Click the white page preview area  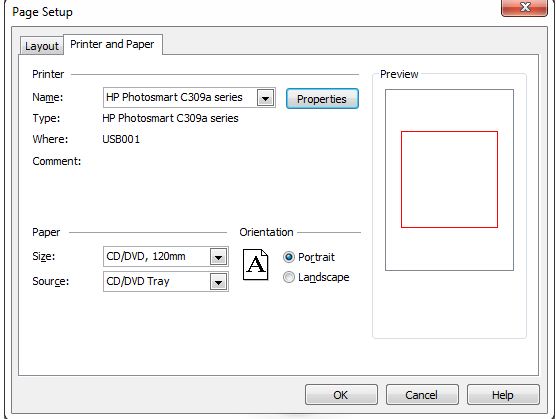click(x=449, y=180)
